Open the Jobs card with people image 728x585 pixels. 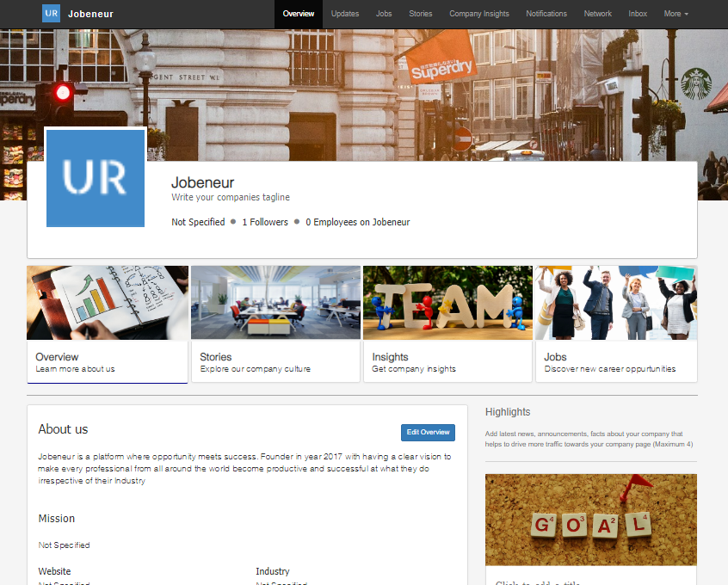[616, 324]
